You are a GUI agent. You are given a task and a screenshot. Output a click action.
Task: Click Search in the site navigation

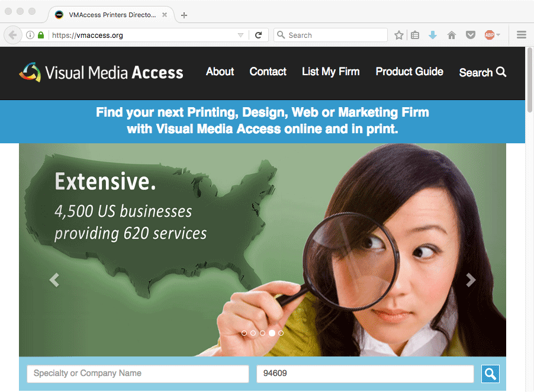coord(482,72)
